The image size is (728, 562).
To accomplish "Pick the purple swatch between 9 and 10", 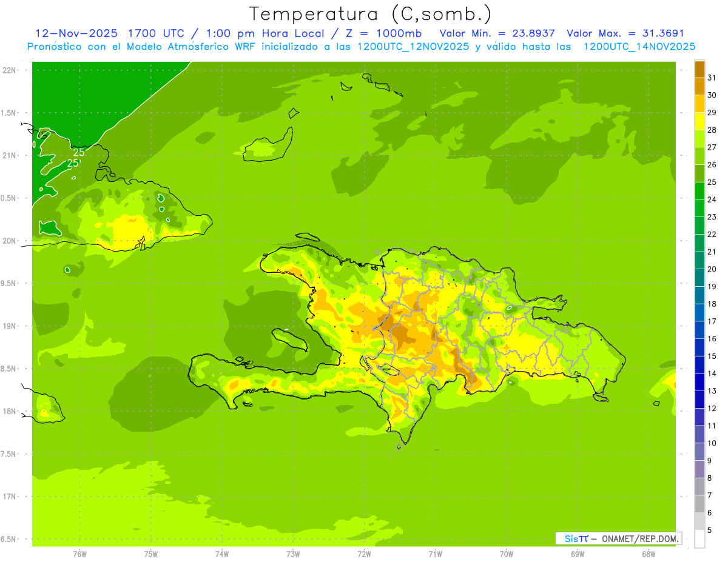I will click(x=699, y=452).
